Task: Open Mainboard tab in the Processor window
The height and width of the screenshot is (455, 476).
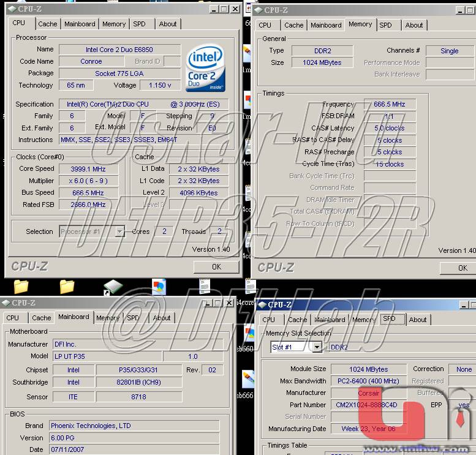Action: point(80,24)
